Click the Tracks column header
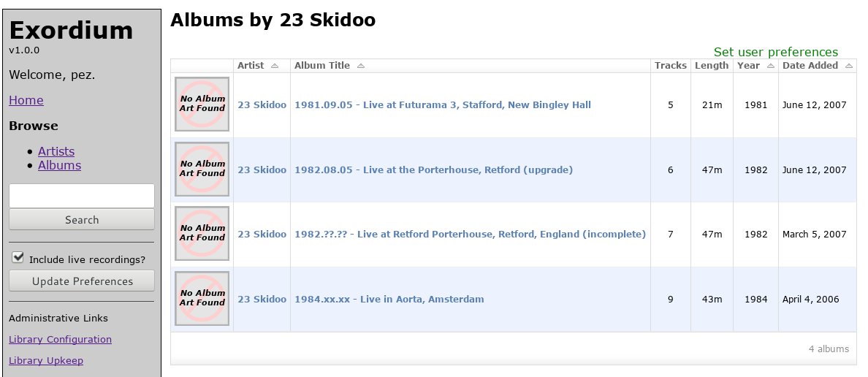This screenshot has height=377, width=868. (x=671, y=65)
